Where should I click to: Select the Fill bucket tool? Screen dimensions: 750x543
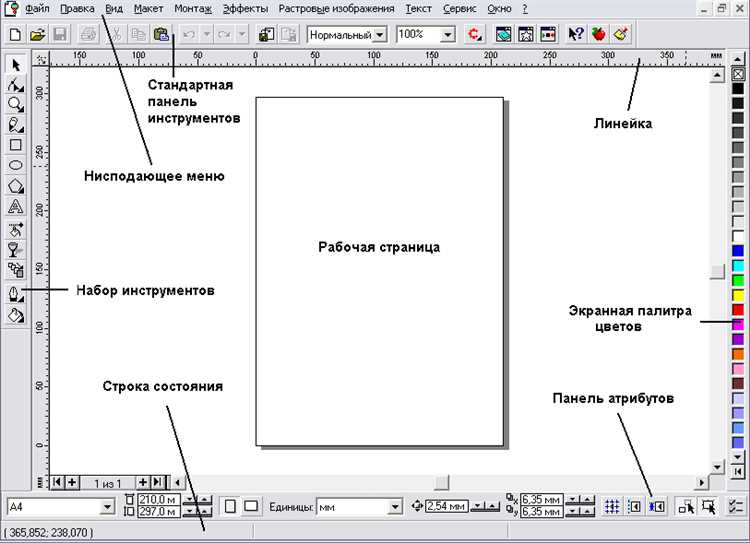tap(15, 314)
